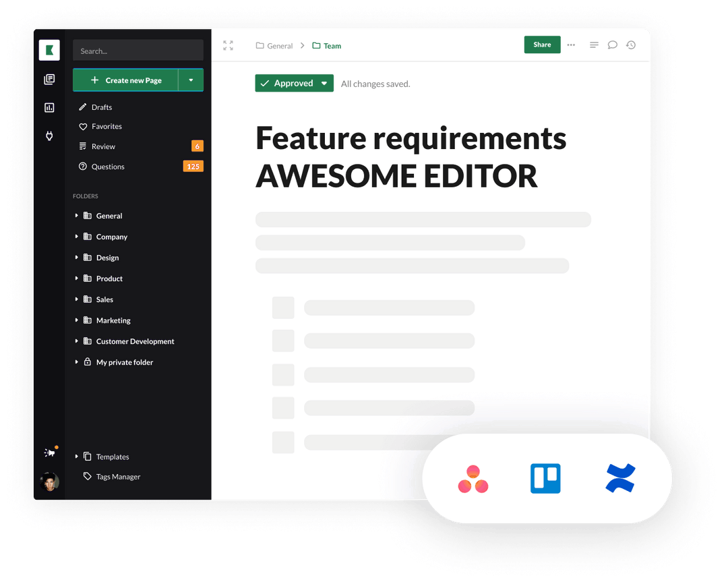Select the Sales folder

(104, 299)
